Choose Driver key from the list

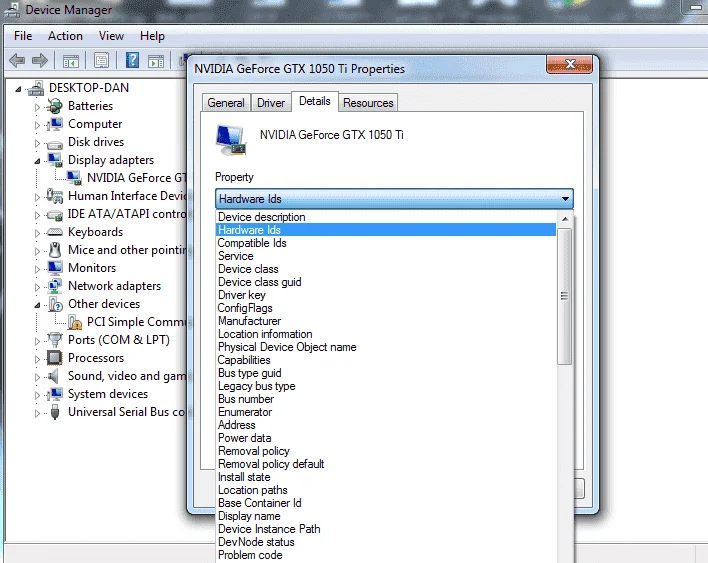(x=386, y=295)
